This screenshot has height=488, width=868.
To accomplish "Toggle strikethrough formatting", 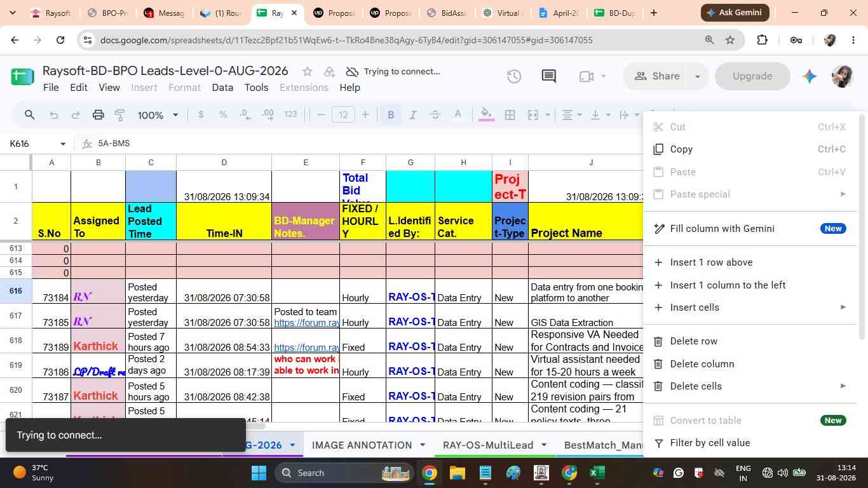I will (x=435, y=115).
